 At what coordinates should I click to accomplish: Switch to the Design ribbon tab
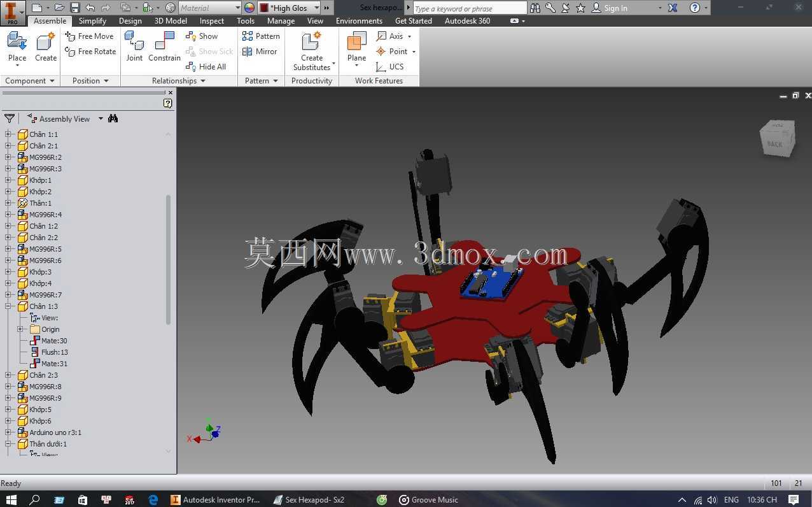coord(130,21)
